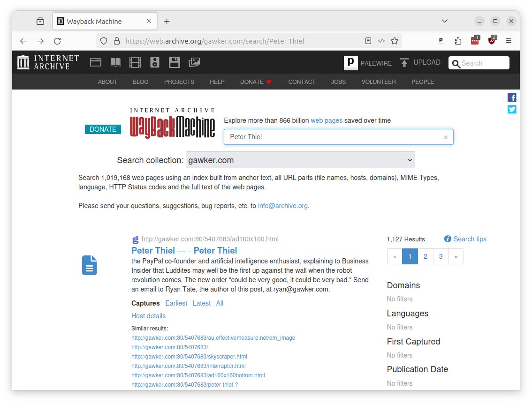Open a new browser tab

tap(167, 22)
